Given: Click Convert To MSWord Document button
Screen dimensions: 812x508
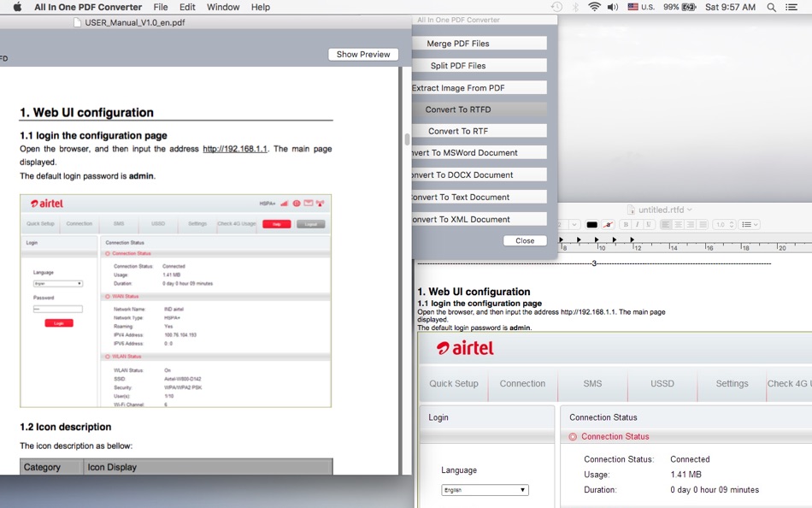Looking at the screenshot, I should point(479,153).
